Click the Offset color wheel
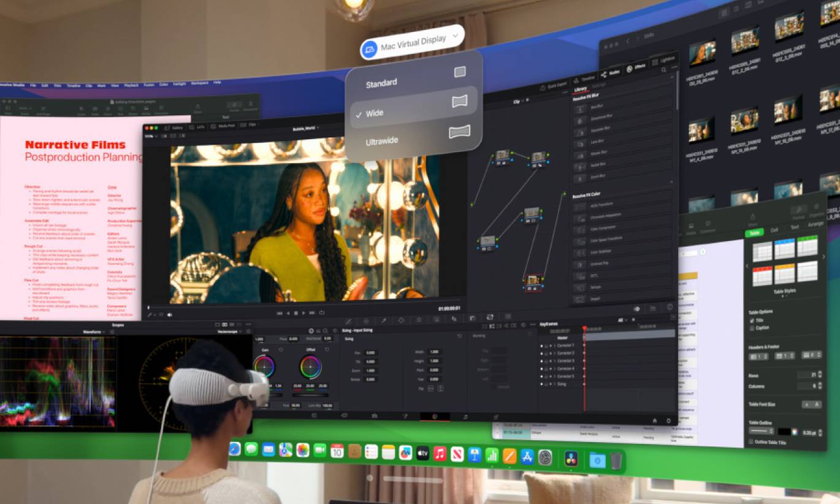The width and height of the screenshot is (840, 504). click(310, 367)
